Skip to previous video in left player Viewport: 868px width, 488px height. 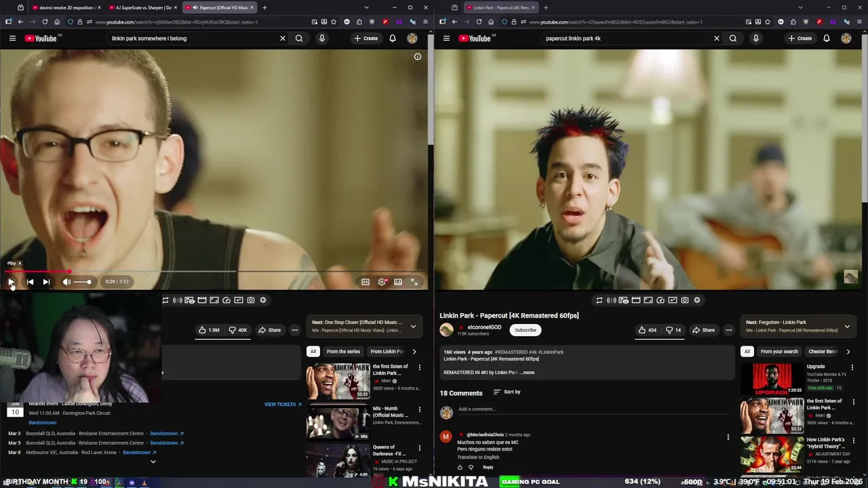tap(30, 282)
